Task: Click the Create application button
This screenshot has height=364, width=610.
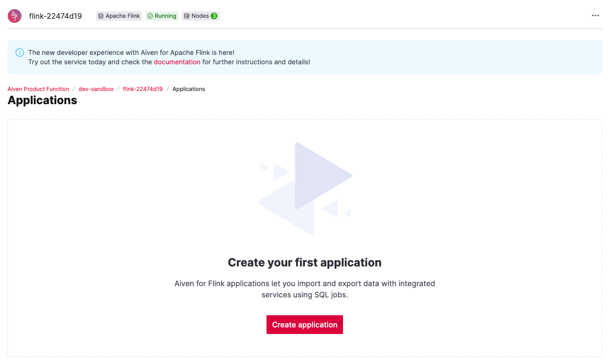Action: click(305, 324)
